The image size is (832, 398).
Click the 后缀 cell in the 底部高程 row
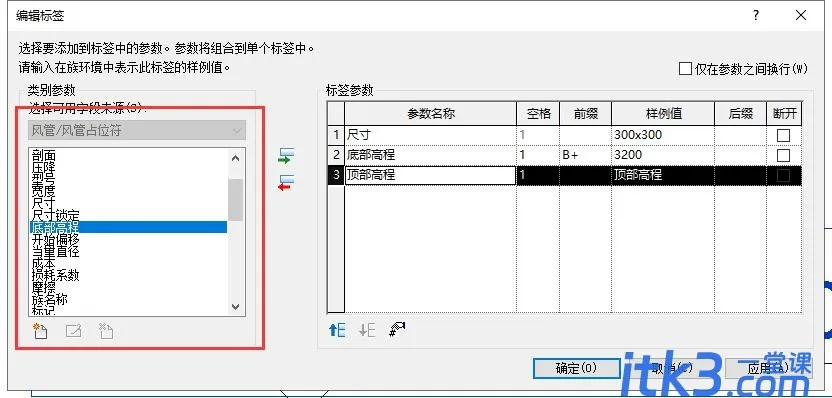point(740,155)
